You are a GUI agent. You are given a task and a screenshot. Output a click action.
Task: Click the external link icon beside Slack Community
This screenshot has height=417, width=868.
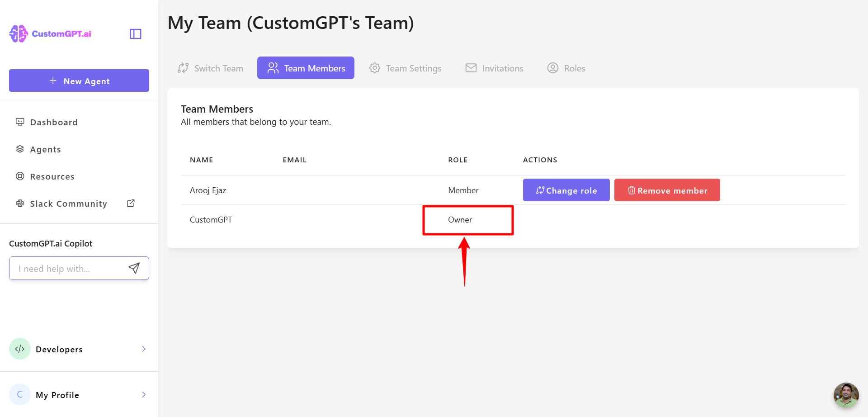[131, 204]
